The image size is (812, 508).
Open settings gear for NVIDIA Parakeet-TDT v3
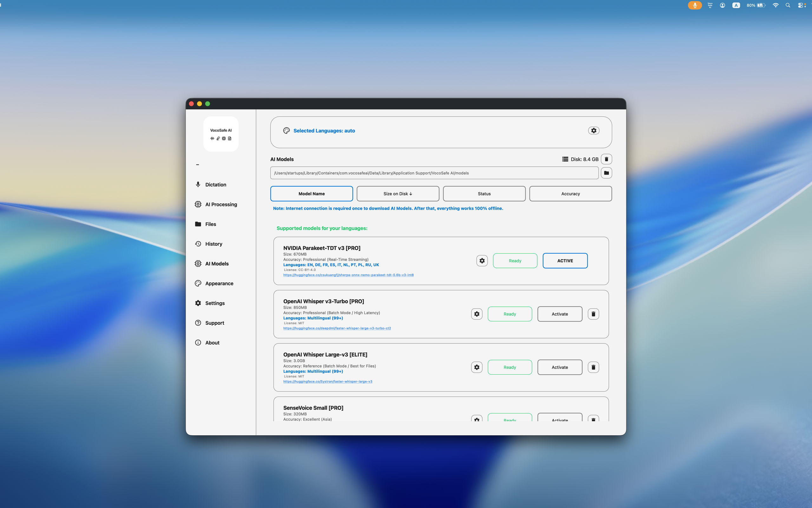(482, 261)
